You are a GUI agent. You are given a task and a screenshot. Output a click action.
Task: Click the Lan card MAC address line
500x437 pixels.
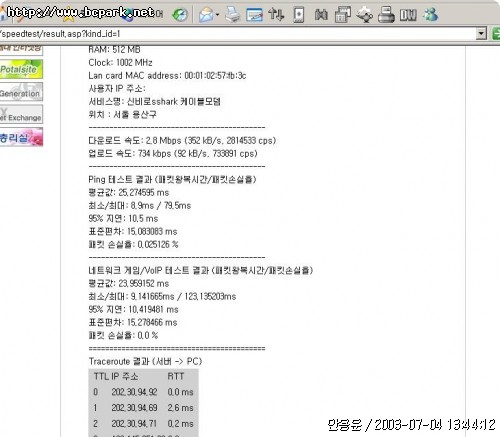tap(167, 76)
